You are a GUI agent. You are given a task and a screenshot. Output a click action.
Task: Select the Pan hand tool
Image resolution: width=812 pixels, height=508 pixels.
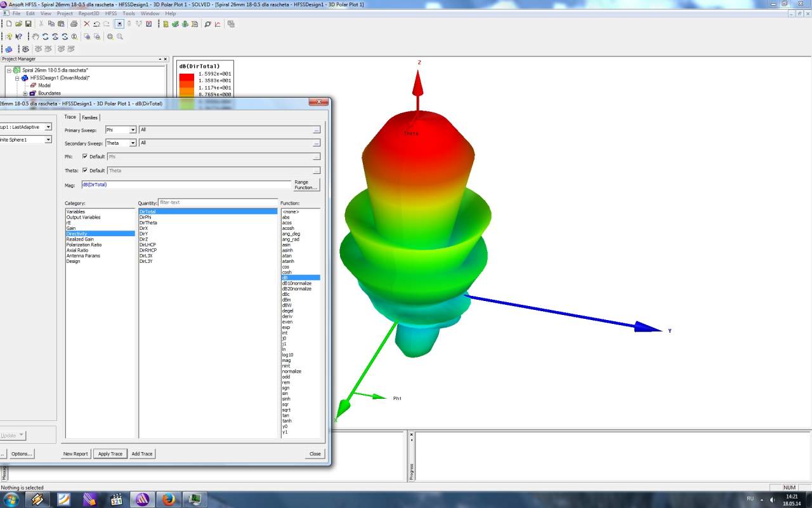pos(36,37)
